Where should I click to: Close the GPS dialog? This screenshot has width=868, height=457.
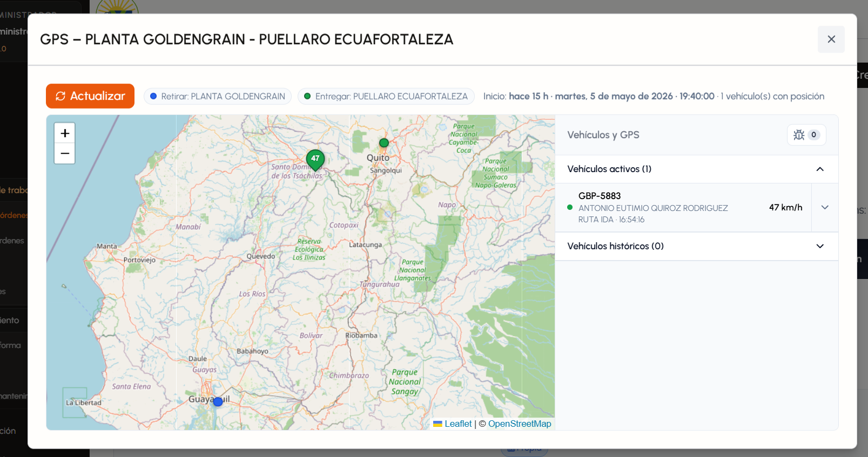(x=831, y=39)
